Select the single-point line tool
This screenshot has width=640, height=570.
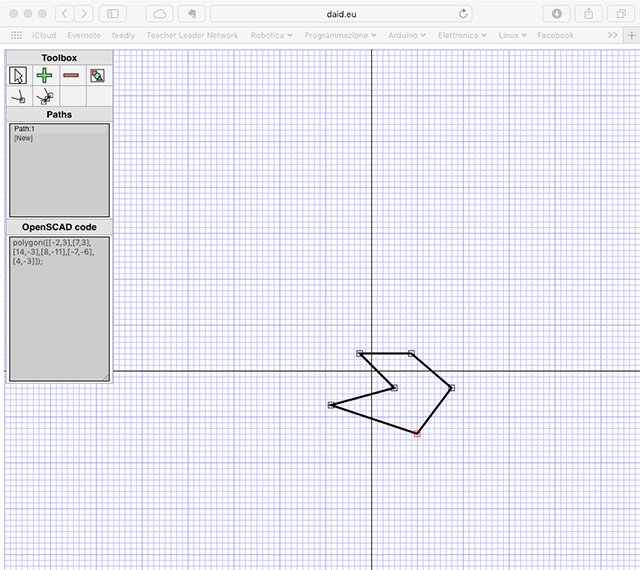[18, 97]
